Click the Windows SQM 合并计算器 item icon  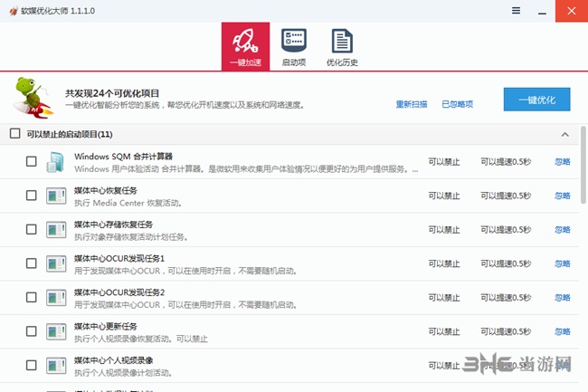coord(55,162)
